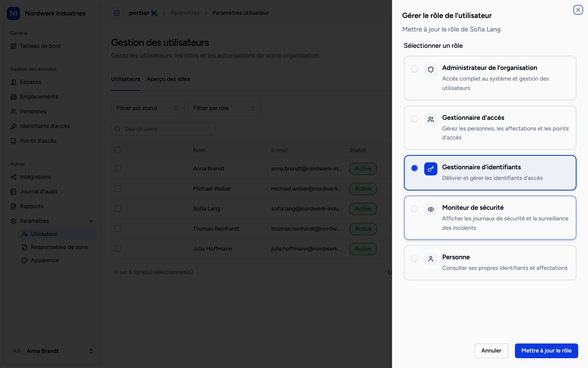Select Gestionnaire d'accès radio button
588x368 pixels.
point(414,119)
